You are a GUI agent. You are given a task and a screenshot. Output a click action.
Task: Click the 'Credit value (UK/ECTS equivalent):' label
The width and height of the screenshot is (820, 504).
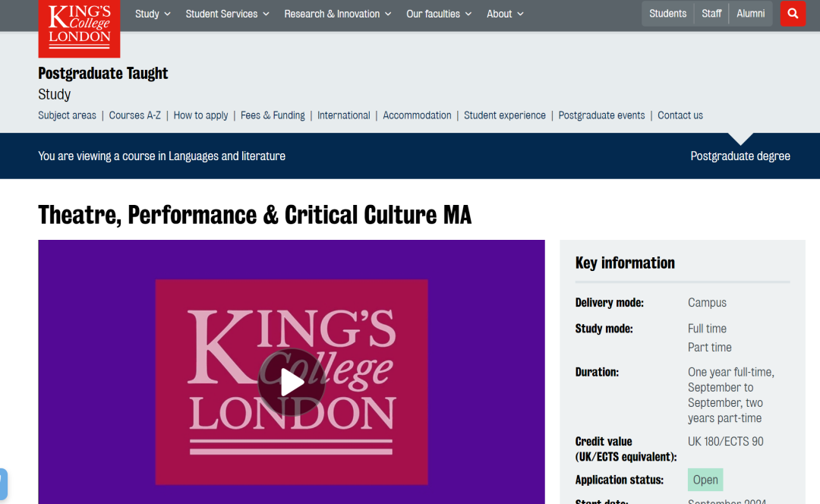coord(626,449)
